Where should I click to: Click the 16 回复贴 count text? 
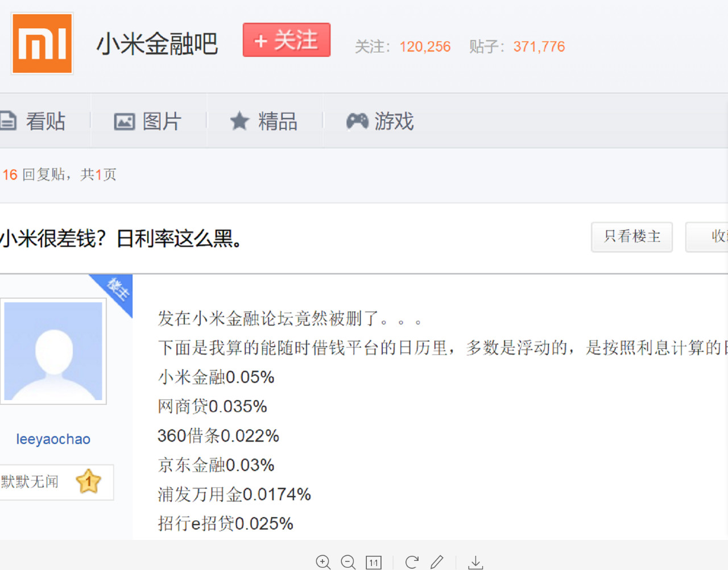34,174
